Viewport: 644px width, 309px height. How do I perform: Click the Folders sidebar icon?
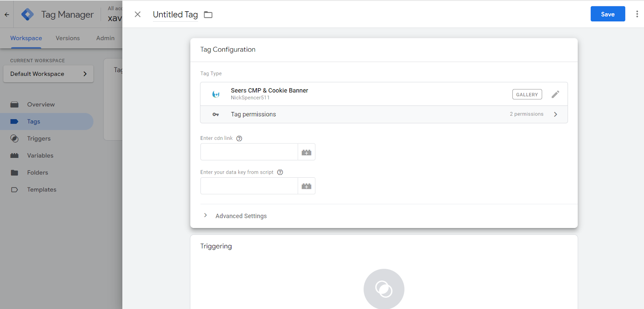[14, 172]
